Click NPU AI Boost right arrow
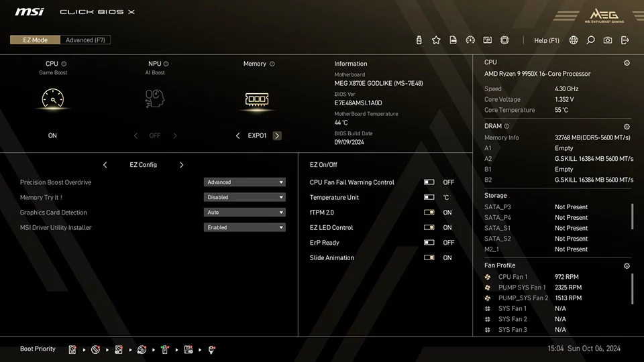644x362 pixels. click(x=175, y=135)
